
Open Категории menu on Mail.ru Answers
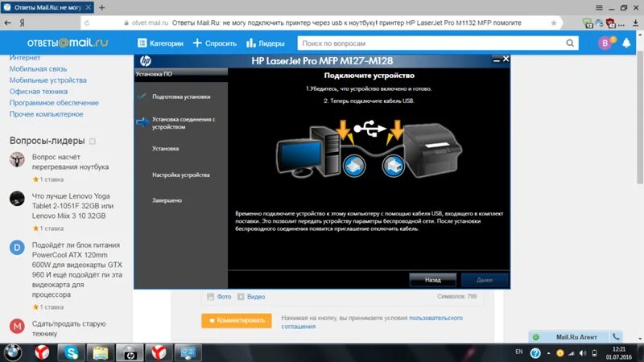pyautogui.click(x=160, y=43)
